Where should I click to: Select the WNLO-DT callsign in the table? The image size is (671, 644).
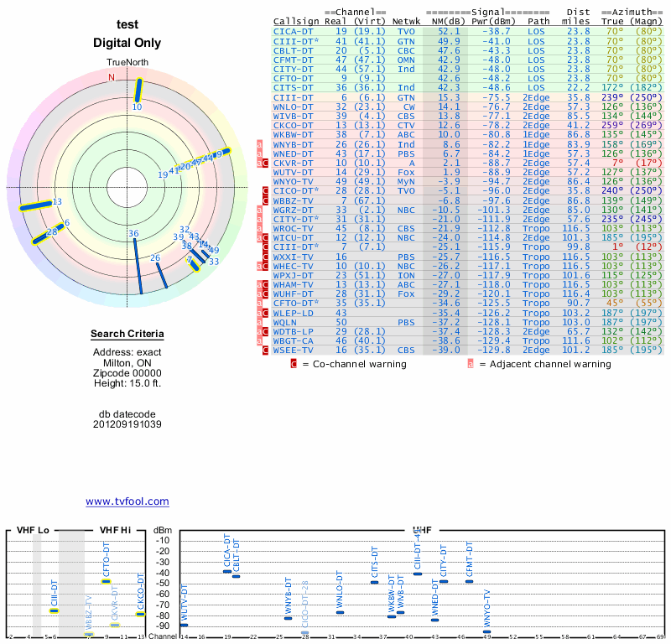(x=293, y=107)
